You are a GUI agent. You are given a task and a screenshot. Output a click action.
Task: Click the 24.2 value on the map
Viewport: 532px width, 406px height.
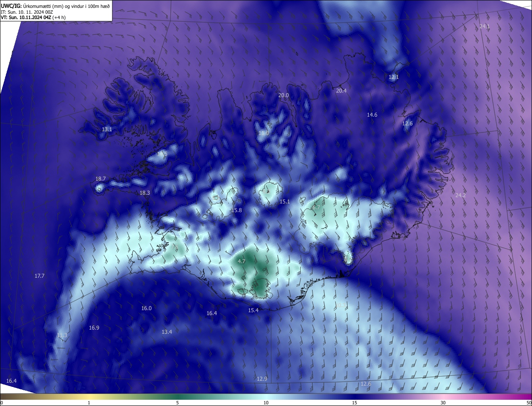tap(461, 195)
